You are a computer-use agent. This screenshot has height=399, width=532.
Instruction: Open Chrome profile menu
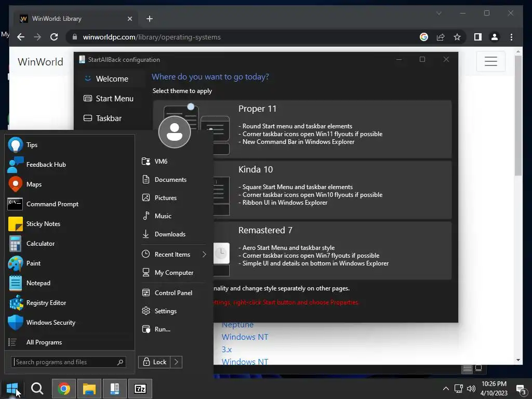[495, 37]
